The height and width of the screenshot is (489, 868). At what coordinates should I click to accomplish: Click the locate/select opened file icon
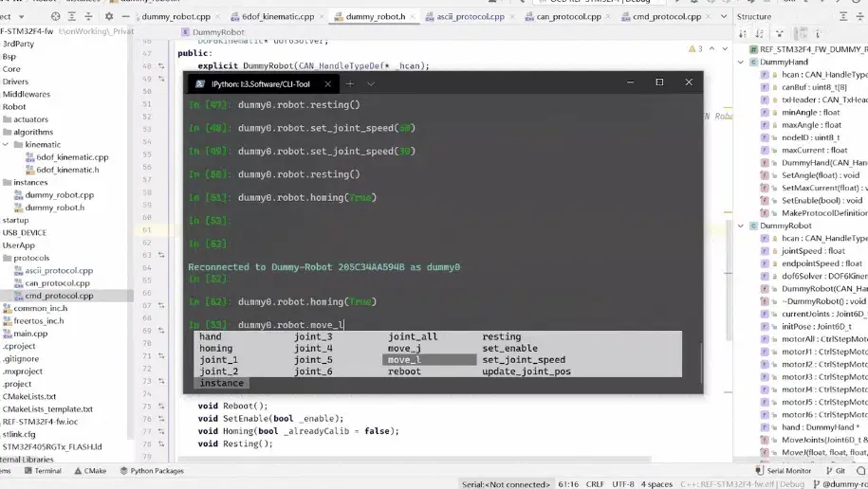pos(55,17)
